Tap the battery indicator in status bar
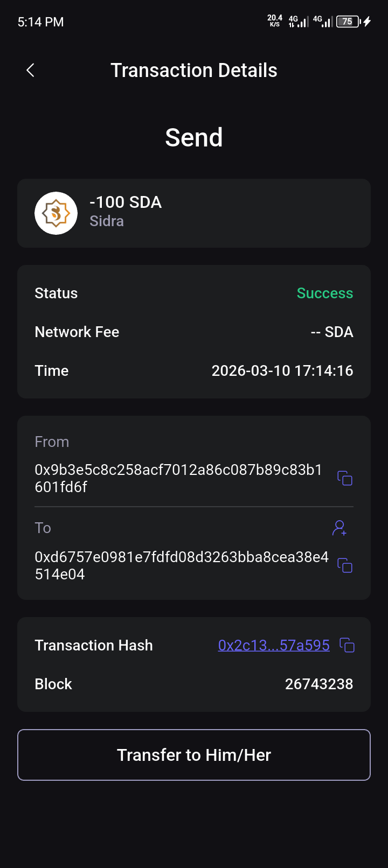The image size is (388, 868). (349, 22)
